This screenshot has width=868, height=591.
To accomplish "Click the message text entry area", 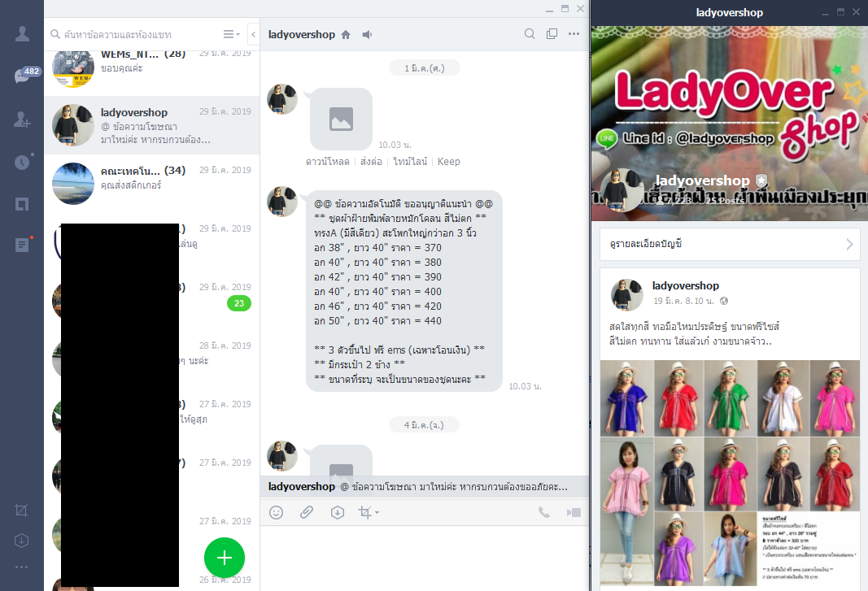I will point(425,558).
